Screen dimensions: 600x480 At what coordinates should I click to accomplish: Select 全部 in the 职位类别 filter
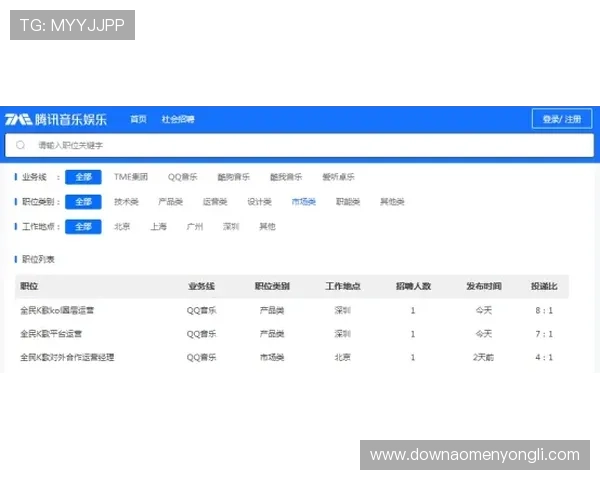(83, 202)
